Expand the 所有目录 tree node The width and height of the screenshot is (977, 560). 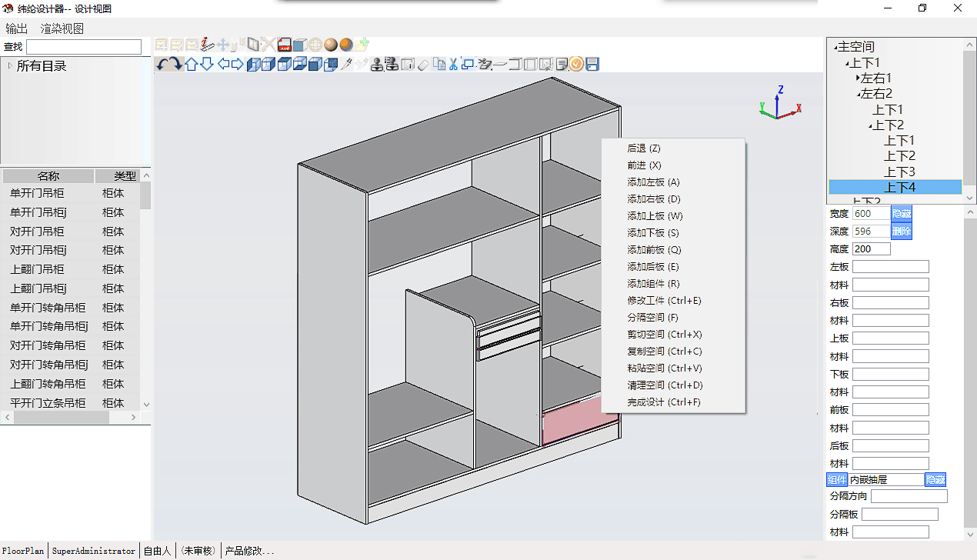10,66
